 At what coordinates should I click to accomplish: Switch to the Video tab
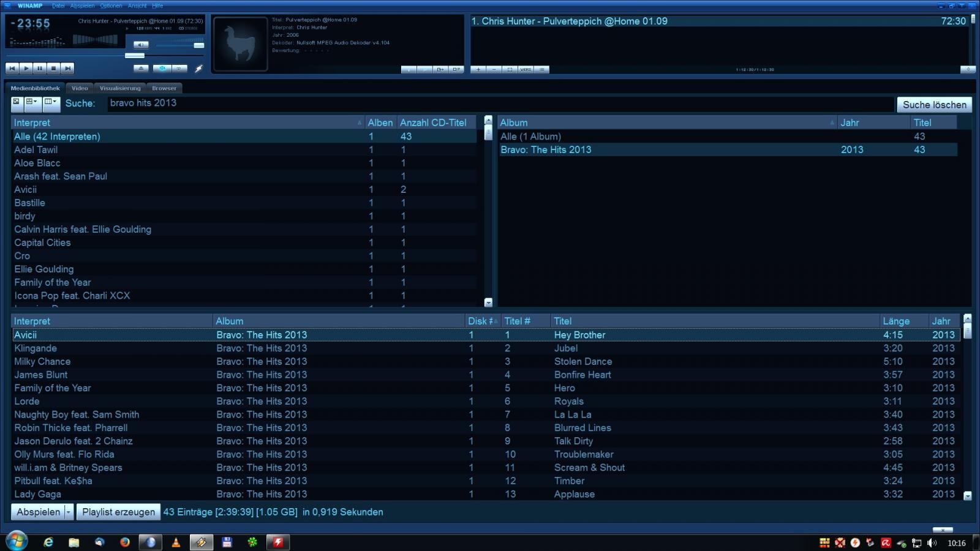[x=80, y=88]
